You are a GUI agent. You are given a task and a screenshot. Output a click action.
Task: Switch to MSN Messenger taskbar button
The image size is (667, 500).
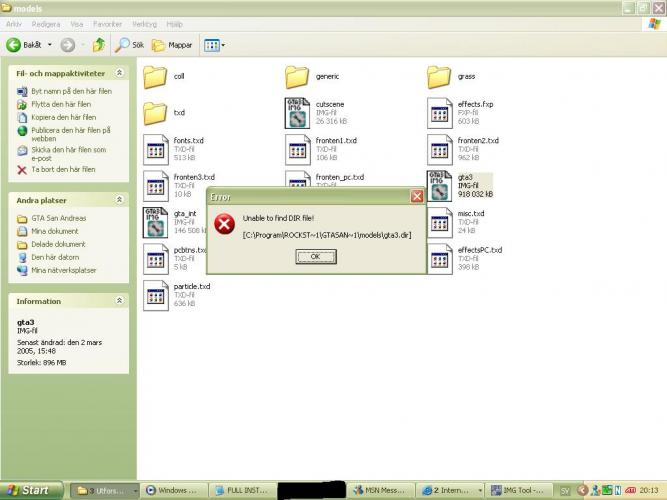382,491
